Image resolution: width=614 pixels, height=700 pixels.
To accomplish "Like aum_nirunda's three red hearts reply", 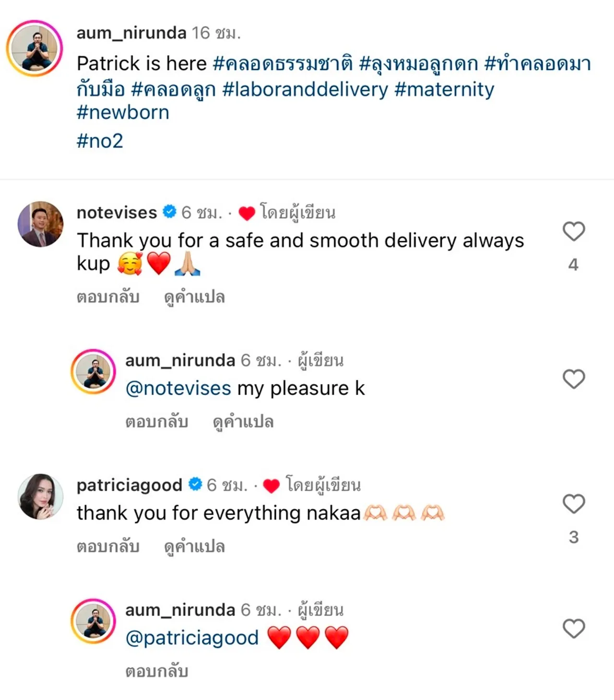I will [573, 629].
